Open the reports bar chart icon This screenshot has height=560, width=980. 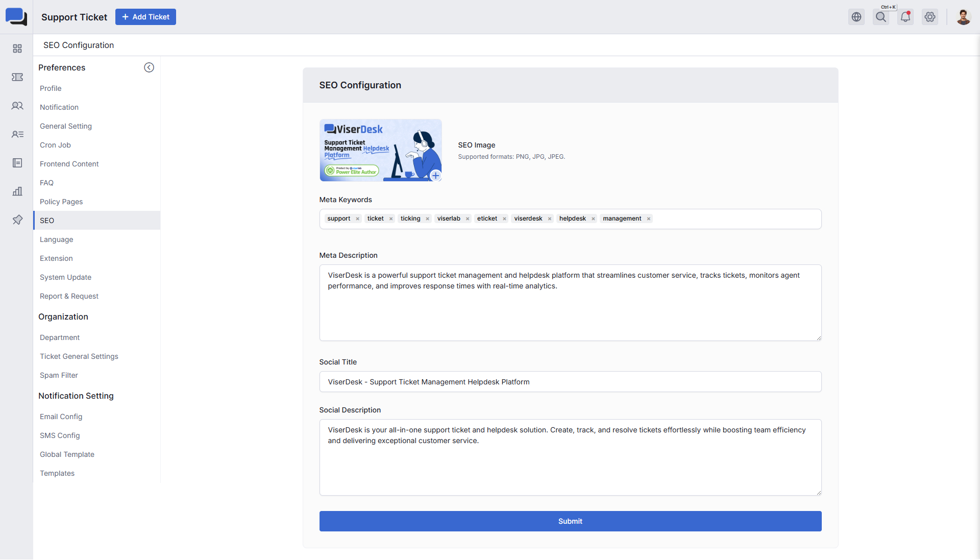pyautogui.click(x=17, y=191)
